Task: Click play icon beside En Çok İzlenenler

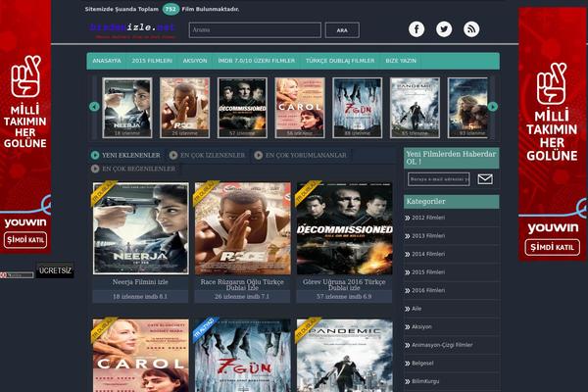Action: point(173,155)
